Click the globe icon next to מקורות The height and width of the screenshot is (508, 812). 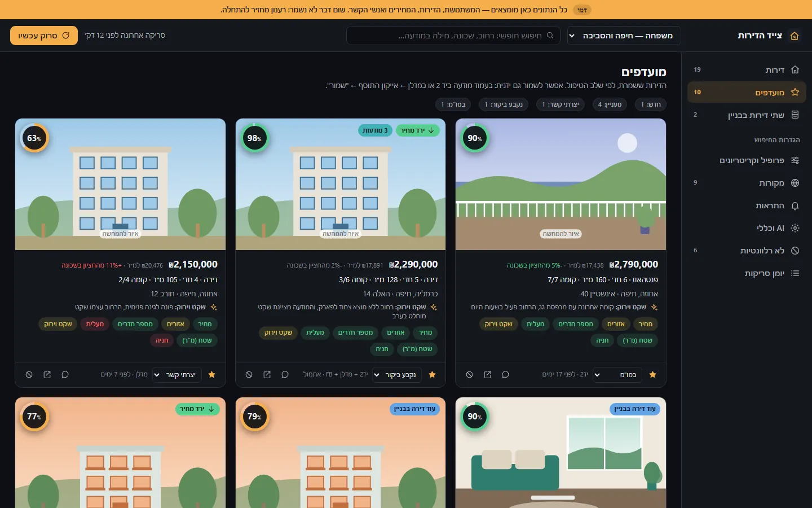pyautogui.click(x=795, y=183)
